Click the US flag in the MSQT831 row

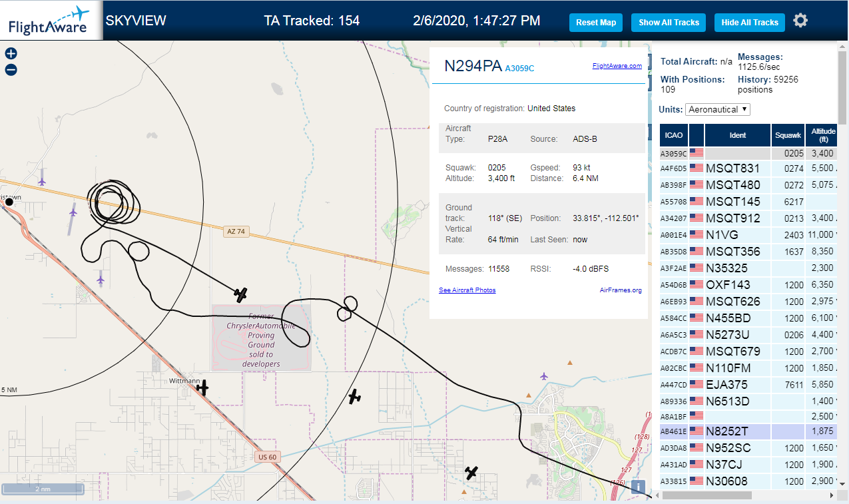click(697, 168)
